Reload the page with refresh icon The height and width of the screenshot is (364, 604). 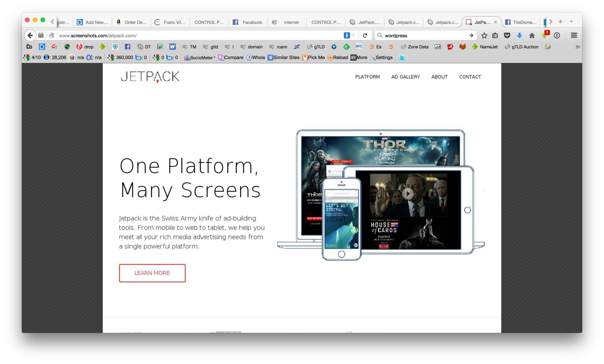[365, 36]
